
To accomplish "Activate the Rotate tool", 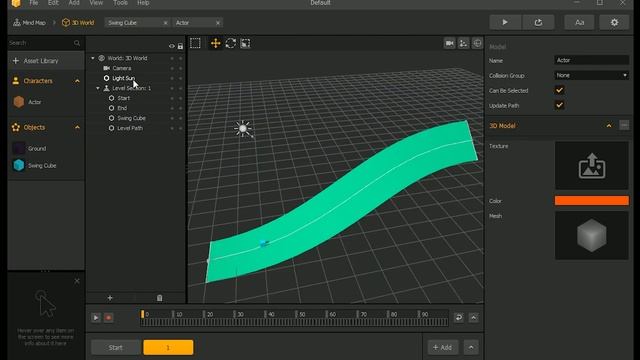I will [x=231, y=43].
